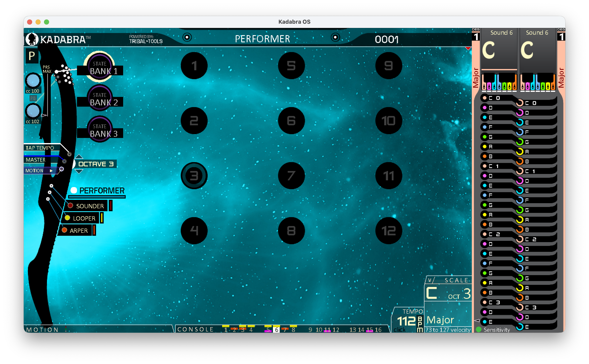Select console channel 1
The height and width of the screenshot is (364, 589).
coord(226,330)
